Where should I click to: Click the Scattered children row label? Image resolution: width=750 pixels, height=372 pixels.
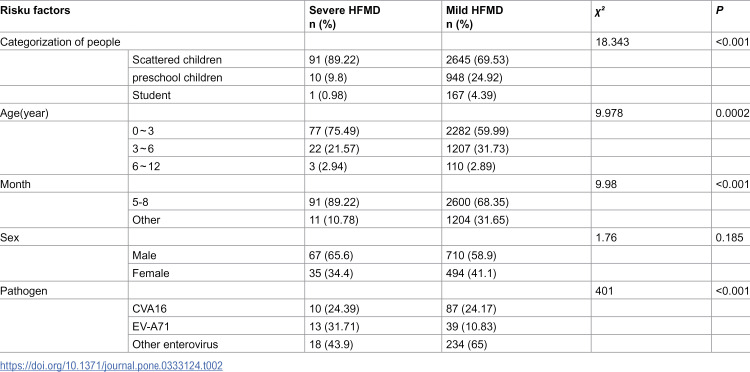(177, 60)
